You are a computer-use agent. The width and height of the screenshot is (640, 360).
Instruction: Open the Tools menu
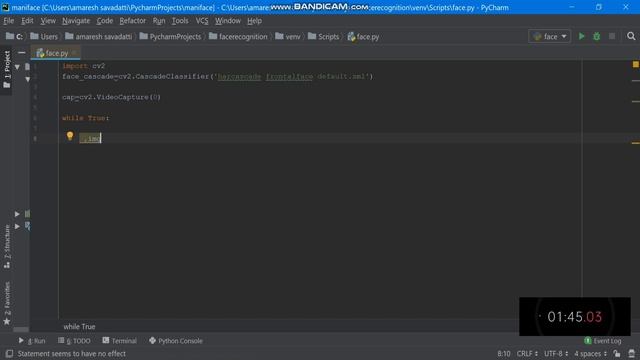(x=180, y=21)
